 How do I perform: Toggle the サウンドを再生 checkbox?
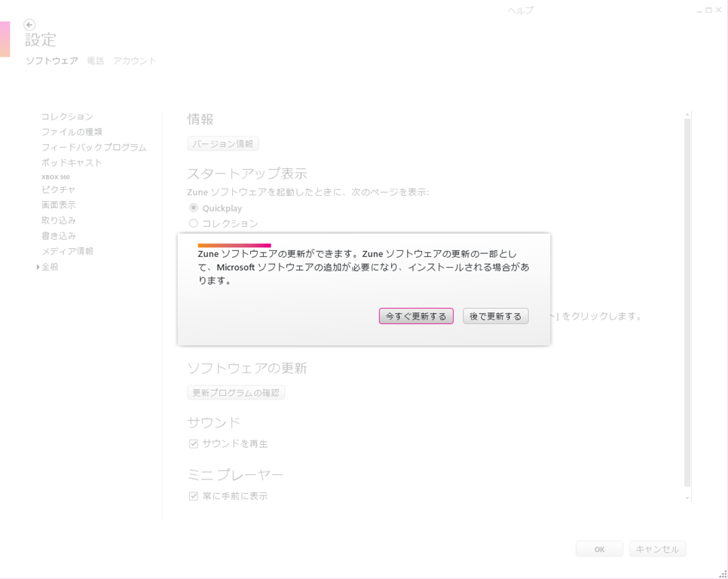194,444
